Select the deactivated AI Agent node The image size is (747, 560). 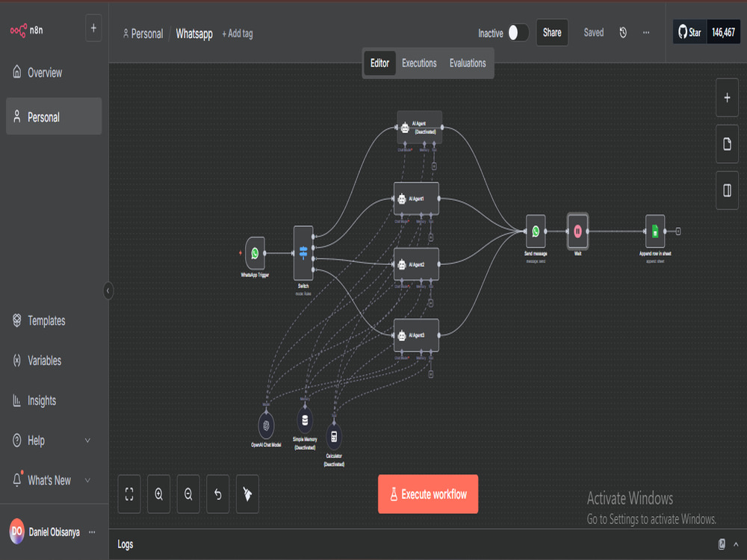419,127
